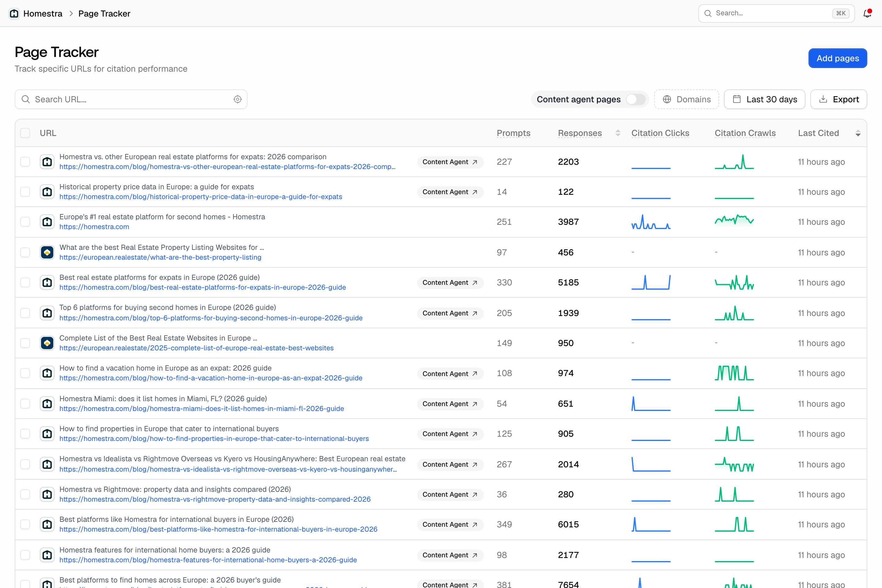
Task: Click favicon of Historical property price data row
Action: coord(47,192)
